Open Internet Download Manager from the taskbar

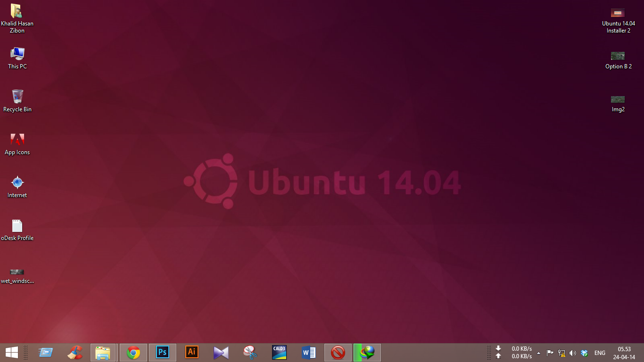tap(367, 352)
